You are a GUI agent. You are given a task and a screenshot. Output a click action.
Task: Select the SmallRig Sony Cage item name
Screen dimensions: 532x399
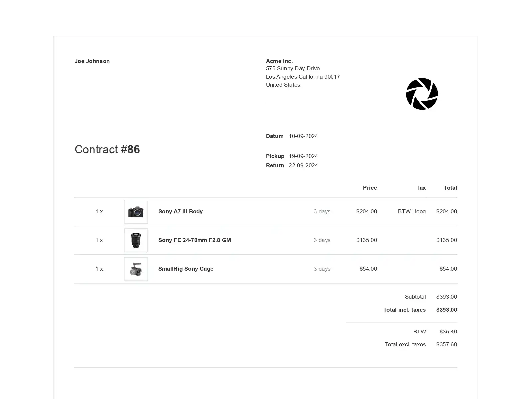(186, 269)
